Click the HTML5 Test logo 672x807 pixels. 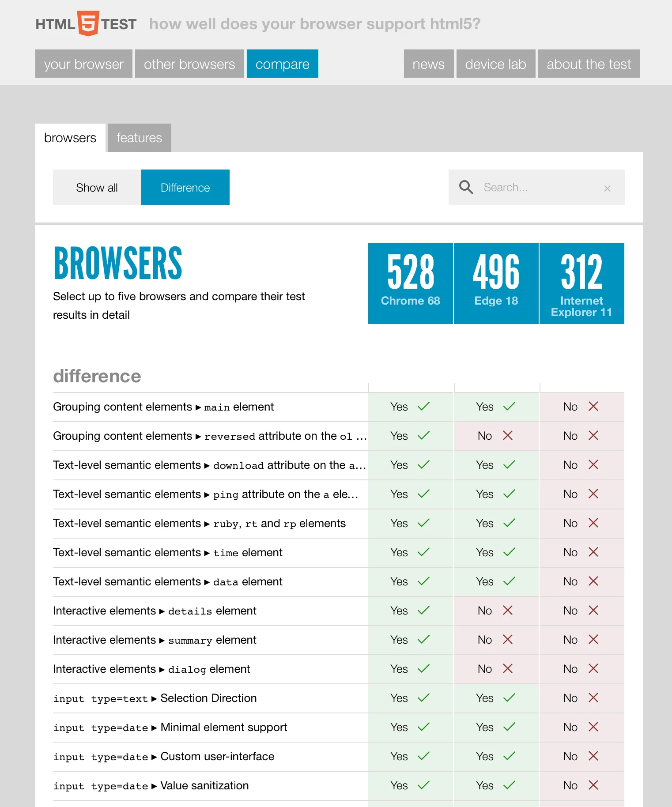point(86,23)
